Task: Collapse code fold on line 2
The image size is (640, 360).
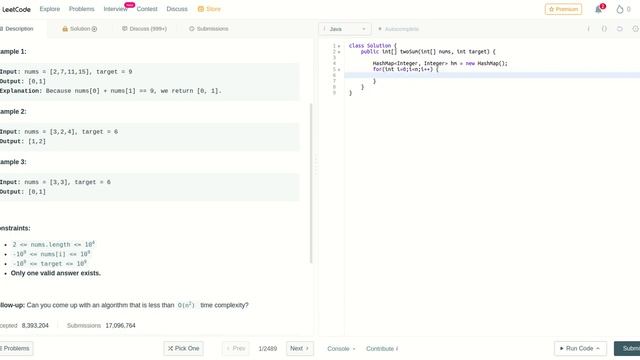Action: pos(339,52)
